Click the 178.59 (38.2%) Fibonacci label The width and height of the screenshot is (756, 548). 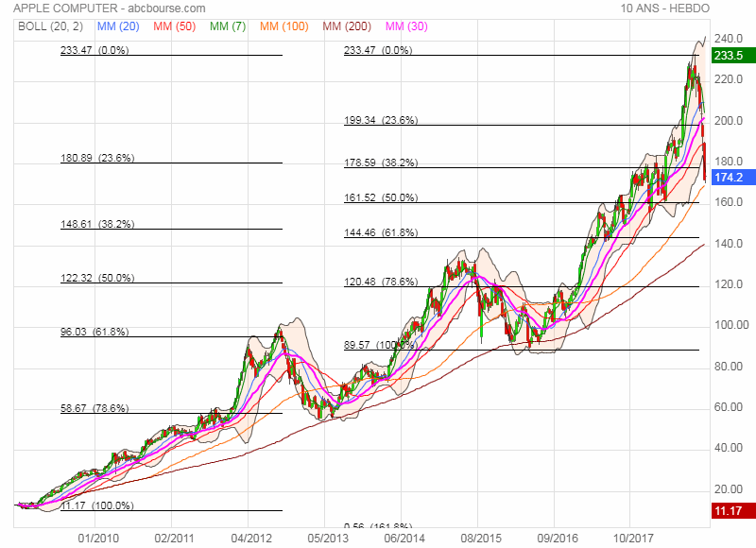(x=381, y=163)
